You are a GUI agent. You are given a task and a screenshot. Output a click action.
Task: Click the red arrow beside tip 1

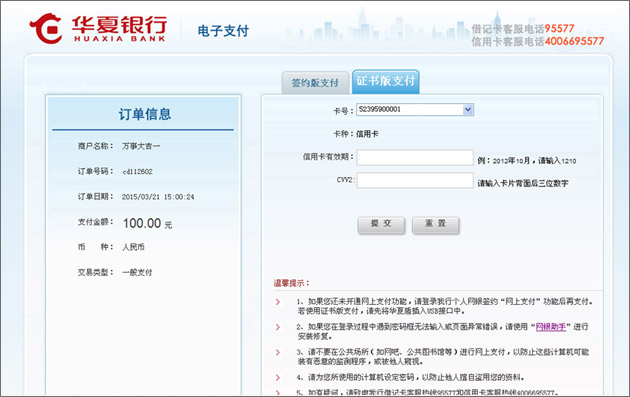pos(278,302)
